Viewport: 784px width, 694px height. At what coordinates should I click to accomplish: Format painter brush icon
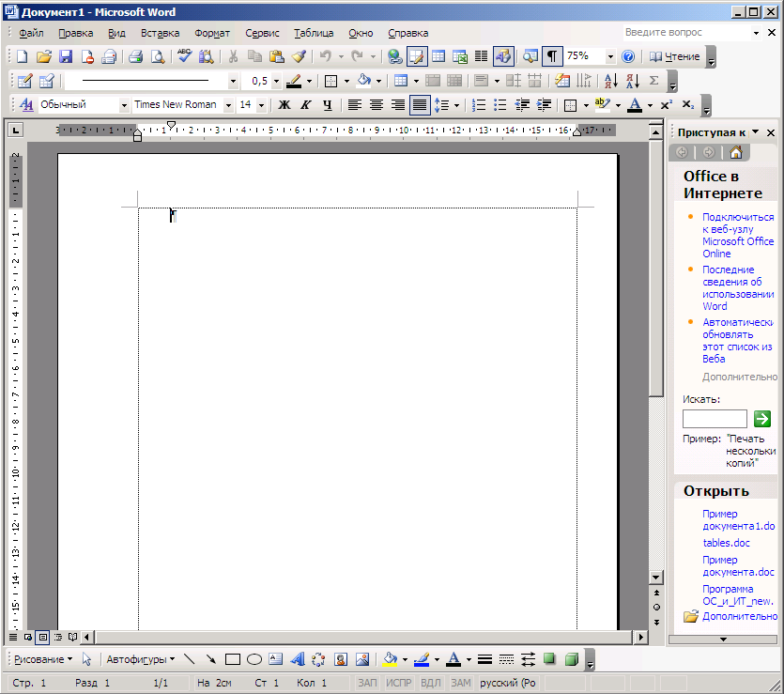pyautogui.click(x=299, y=56)
